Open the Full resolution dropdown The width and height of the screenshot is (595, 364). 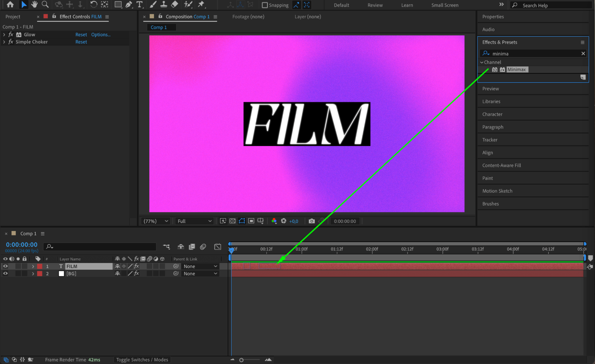click(x=194, y=221)
